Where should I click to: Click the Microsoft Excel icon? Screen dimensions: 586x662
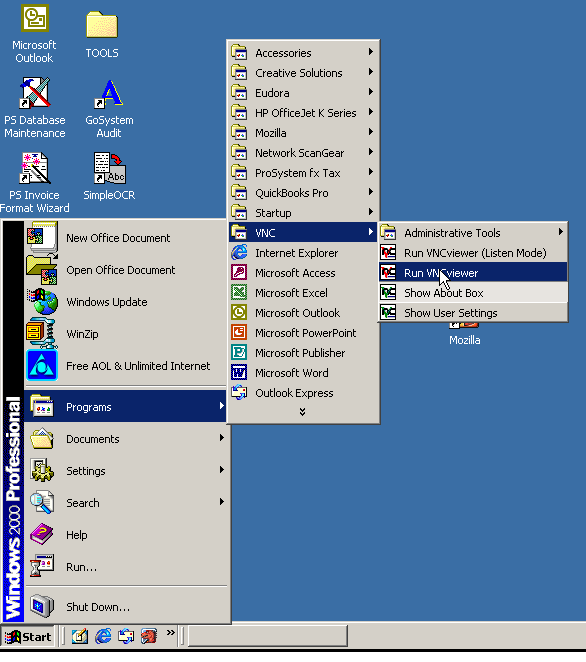pyautogui.click(x=239, y=292)
